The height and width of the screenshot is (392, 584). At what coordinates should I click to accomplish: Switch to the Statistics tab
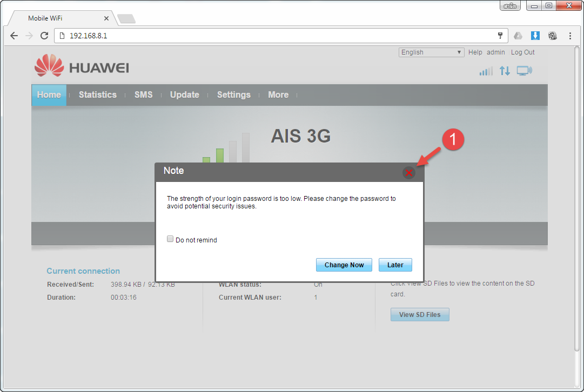(x=97, y=94)
